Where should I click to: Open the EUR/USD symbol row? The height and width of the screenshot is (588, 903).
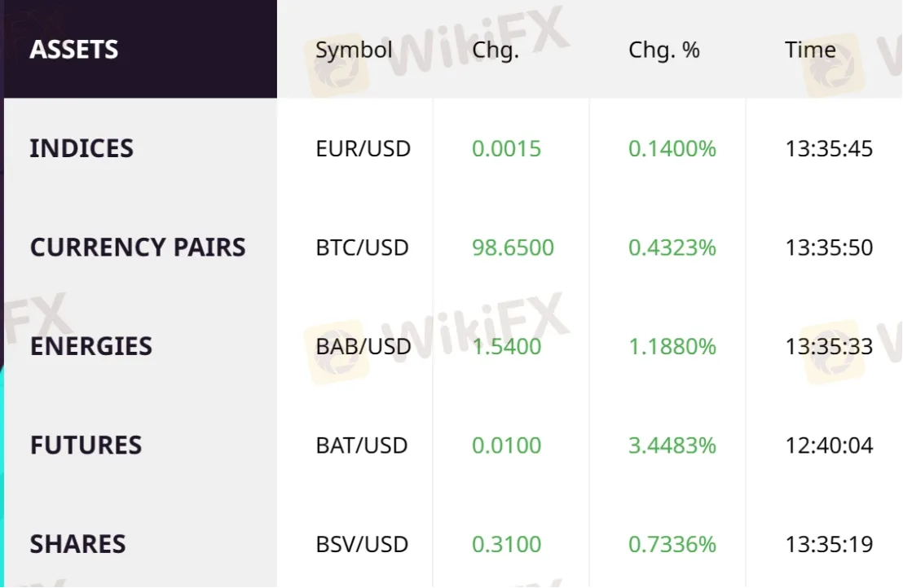click(363, 149)
